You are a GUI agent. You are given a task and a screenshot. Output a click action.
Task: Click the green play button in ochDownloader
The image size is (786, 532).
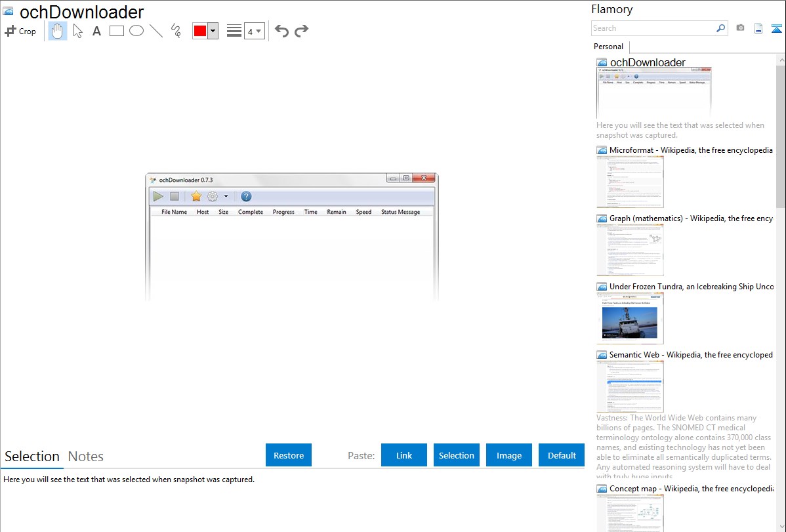pos(158,196)
